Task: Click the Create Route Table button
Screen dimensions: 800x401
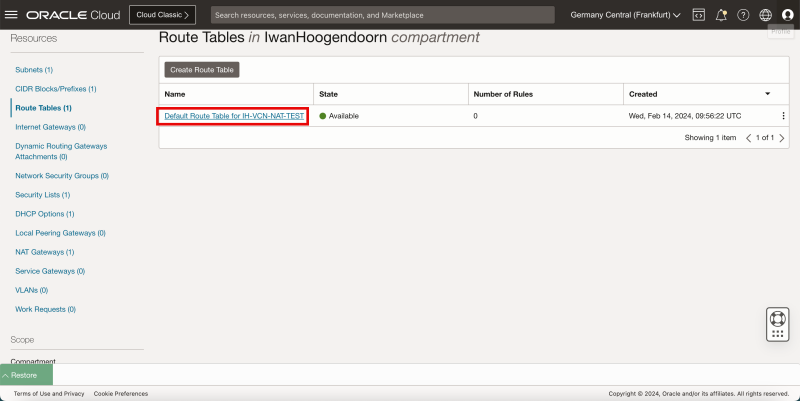Action: (202, 70)
